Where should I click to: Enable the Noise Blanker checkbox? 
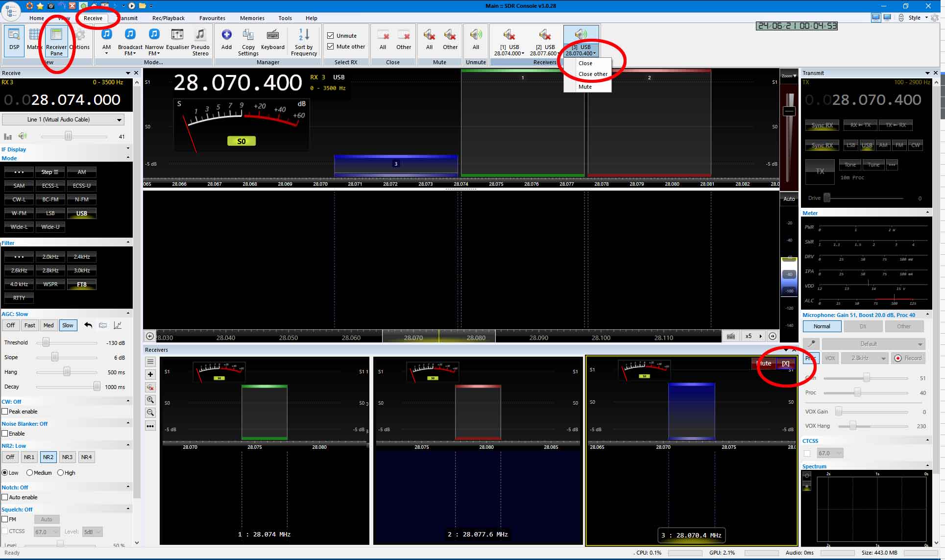(x=5, y=434)
